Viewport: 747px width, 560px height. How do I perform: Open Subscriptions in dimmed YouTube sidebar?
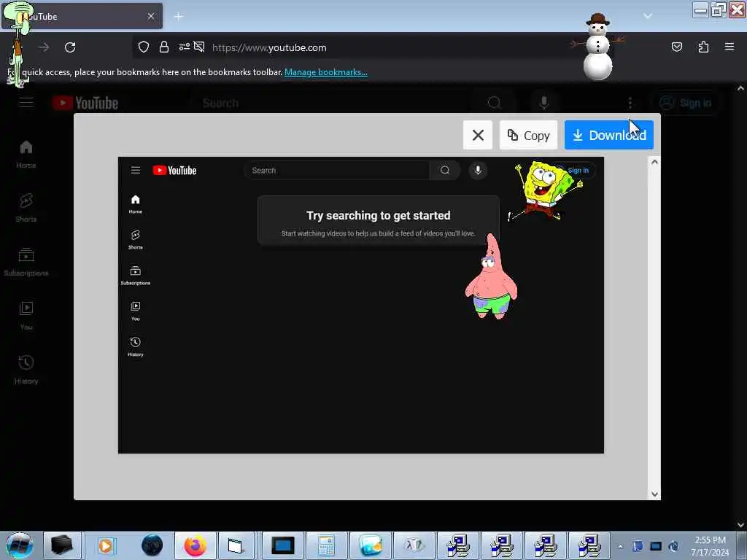coord(26,262)
